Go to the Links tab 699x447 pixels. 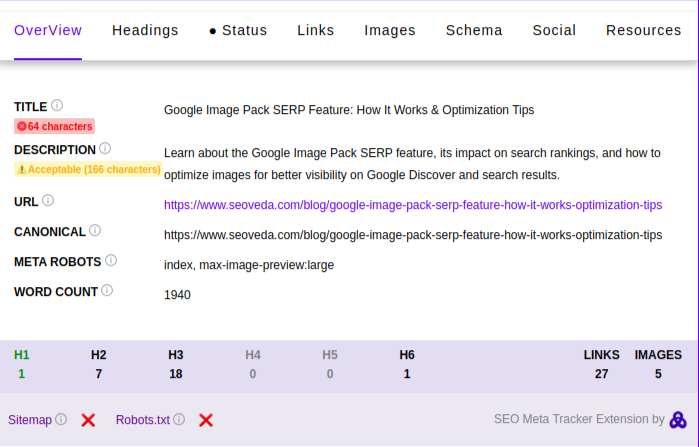click(x=316, y=30)
